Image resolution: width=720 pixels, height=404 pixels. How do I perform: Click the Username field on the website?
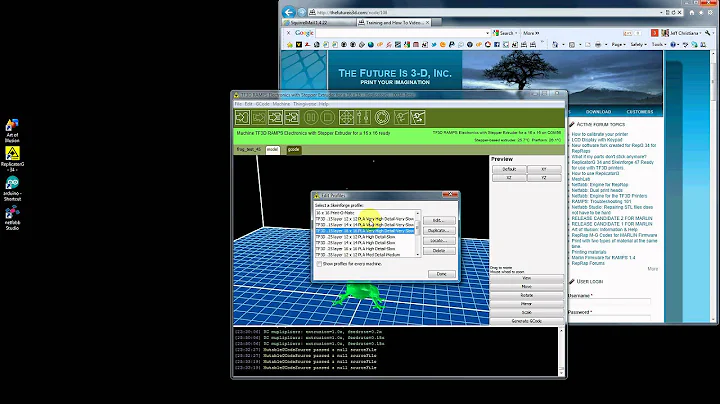[609, 302]
